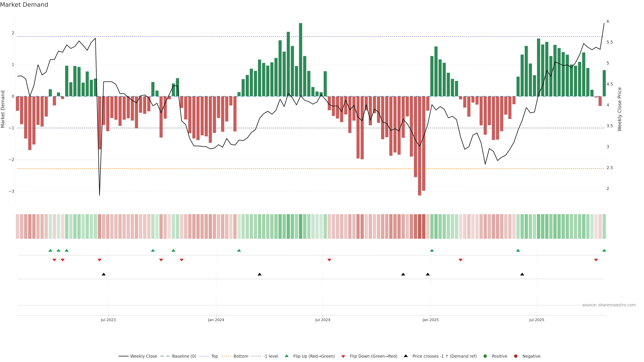
Task: Click the darkest red heatmap strip cell
Action: click(x=419, y=226)
